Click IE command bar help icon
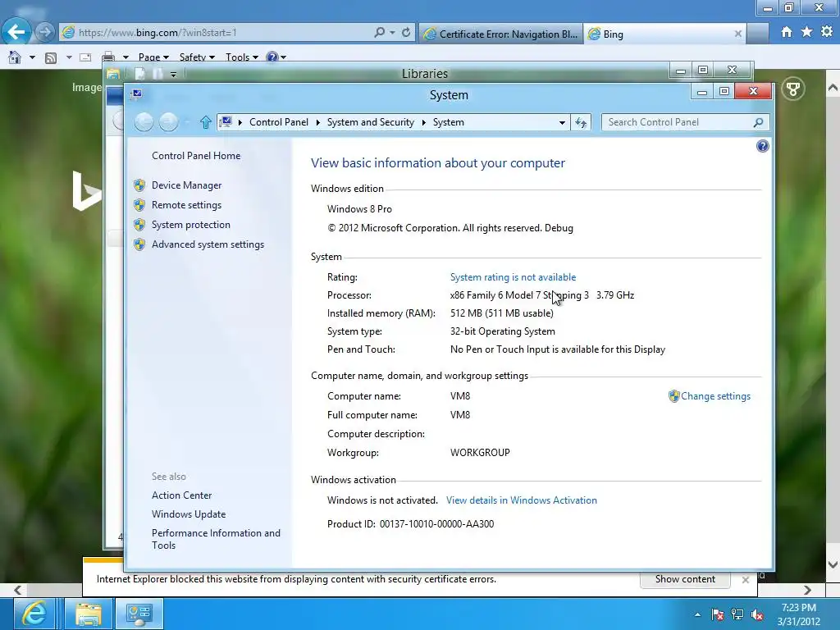The width and height of the screenshot is (840, 630). [272, 57]
